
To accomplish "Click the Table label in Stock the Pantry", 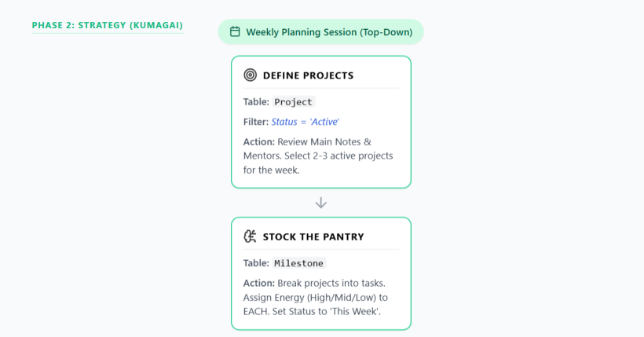I will [x=256, y=262].
